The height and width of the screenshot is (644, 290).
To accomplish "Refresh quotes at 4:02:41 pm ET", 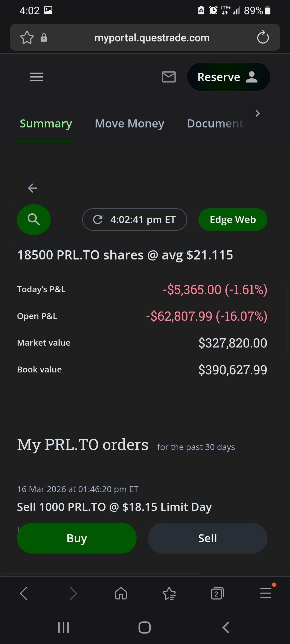I will 135,219.
